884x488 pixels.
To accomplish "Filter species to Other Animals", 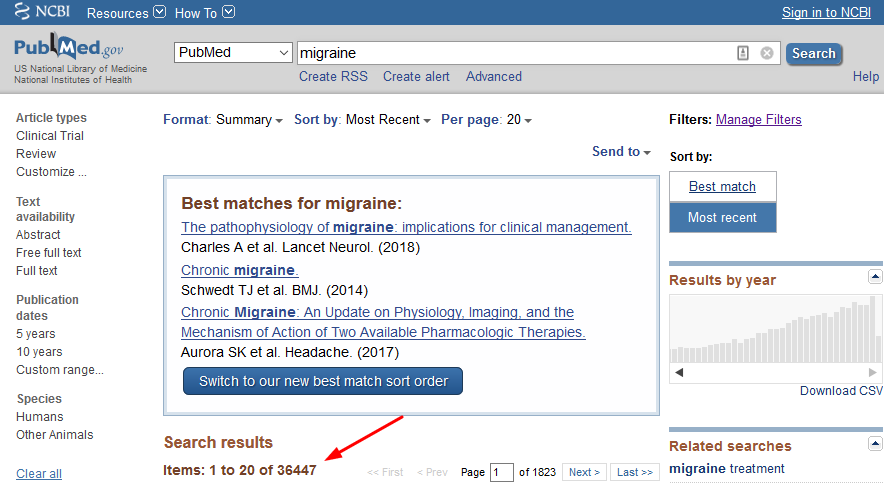I will pyautogui.click(x=55, y=435).
